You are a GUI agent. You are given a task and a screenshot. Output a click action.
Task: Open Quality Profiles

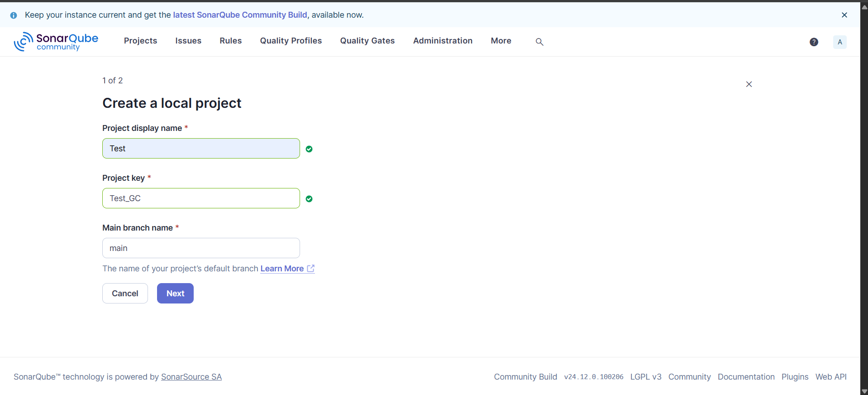point(291,41)
